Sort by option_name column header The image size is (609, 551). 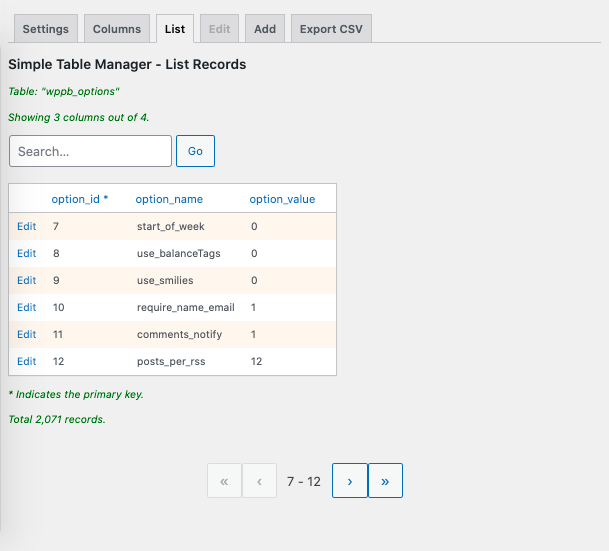click(169, 199)
